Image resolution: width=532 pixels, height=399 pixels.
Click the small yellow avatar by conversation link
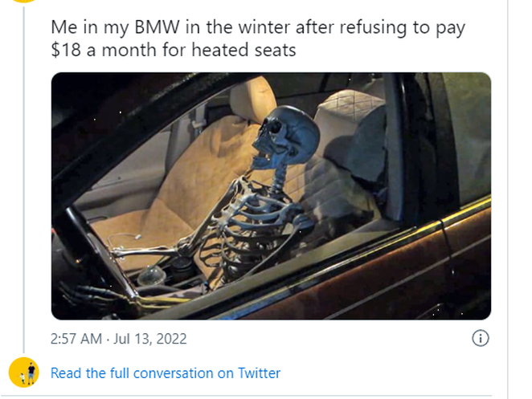tap(24, 373)
